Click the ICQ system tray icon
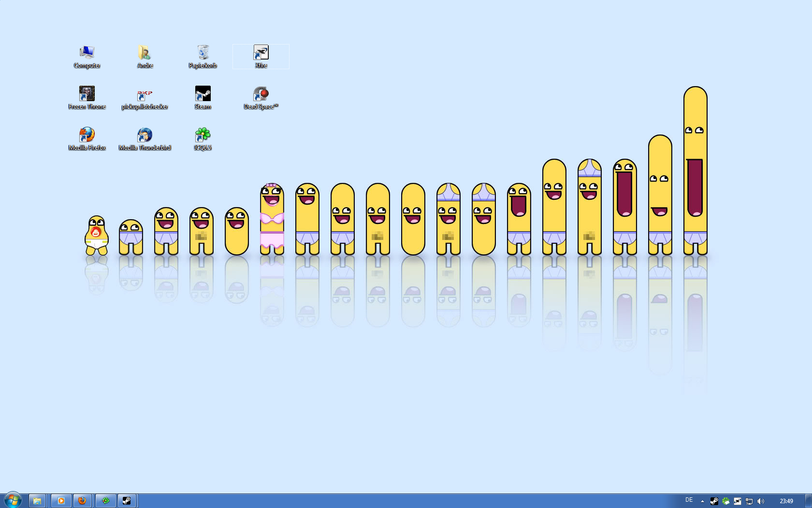This screenshot has width=812, height=508. (x=725, y=501)
